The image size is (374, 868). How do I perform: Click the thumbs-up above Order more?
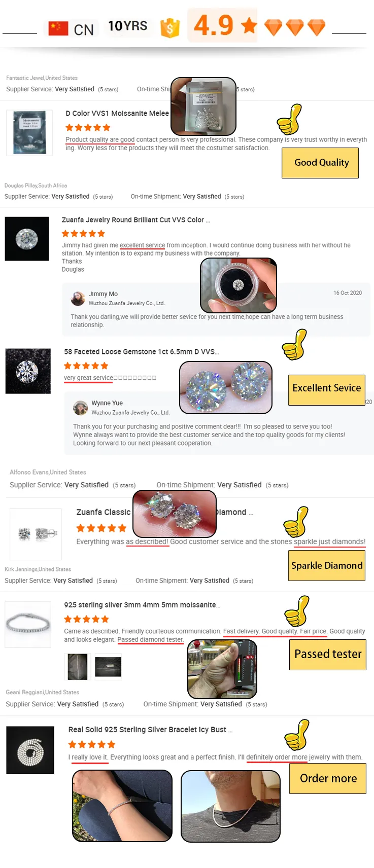point(296,735)
